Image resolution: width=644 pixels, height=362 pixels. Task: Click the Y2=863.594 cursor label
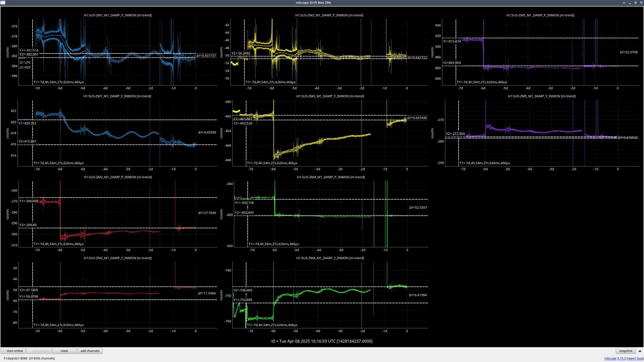pyautogui.click(x=452, y=63)
